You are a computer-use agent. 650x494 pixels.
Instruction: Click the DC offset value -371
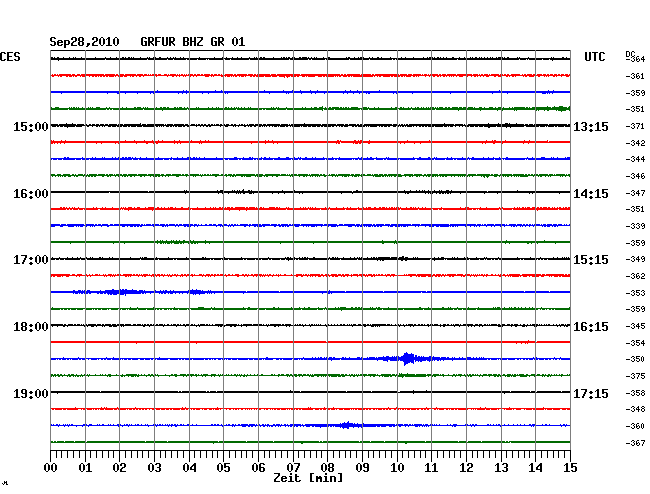635,126
